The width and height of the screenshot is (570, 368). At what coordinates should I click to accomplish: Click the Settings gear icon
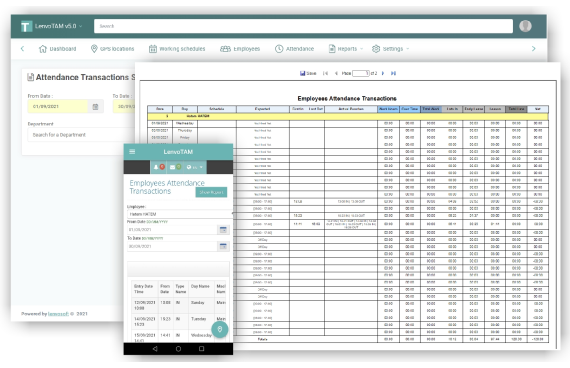point(376,49)
